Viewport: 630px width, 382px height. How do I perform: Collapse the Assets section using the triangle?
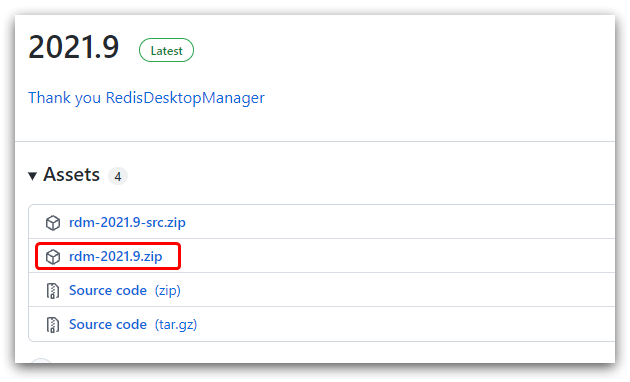point(33,176)
